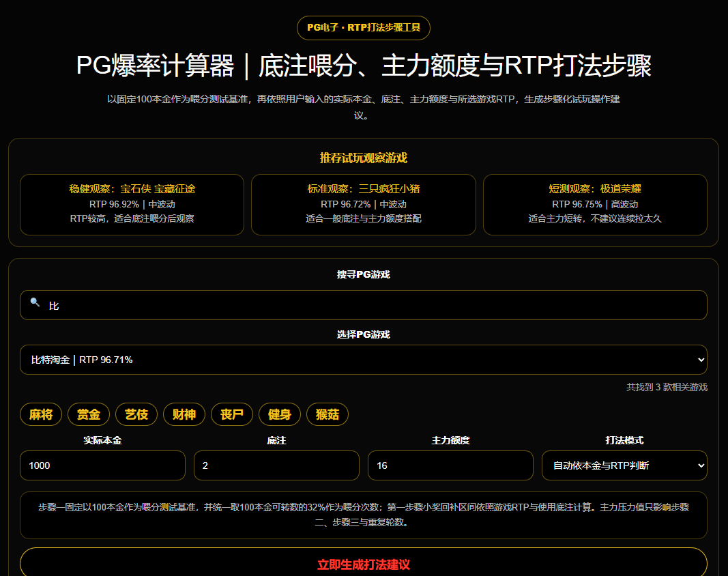Select the 丧尸 quick filter tag
The image size is (728, 576).
click(x=232, y=414)
